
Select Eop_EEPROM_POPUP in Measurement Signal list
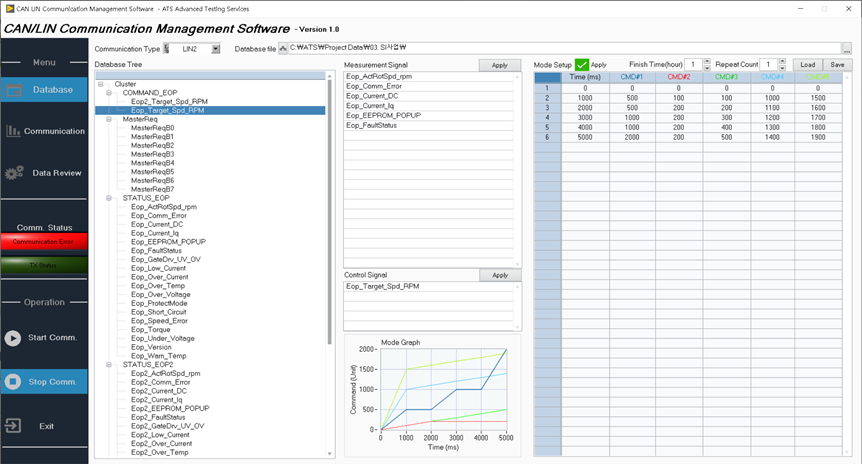point(429,115)
